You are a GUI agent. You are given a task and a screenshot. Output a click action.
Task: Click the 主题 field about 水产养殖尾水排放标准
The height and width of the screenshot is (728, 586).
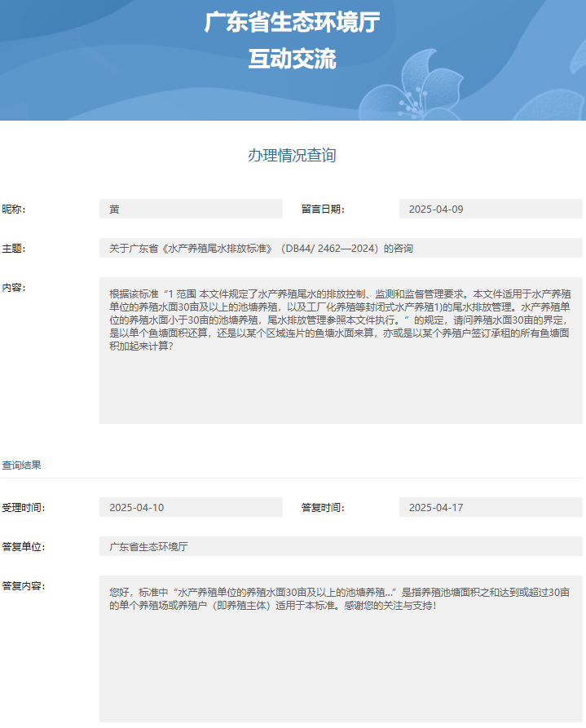341,249
